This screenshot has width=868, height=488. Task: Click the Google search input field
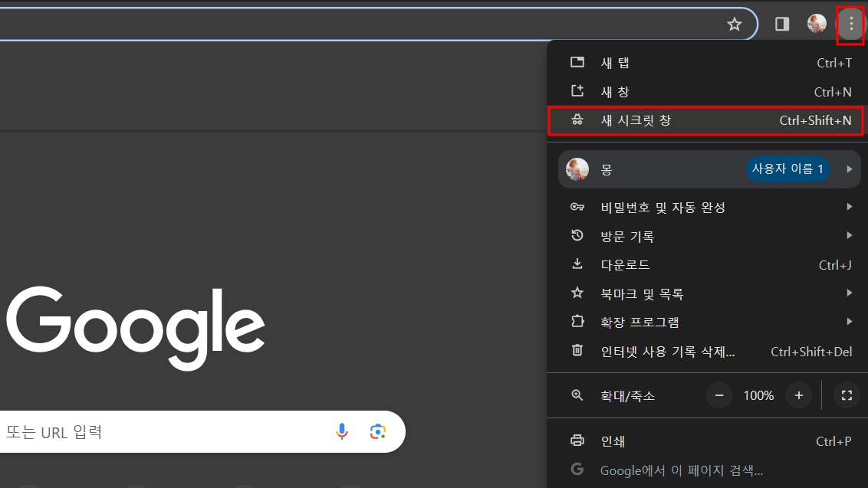202,431
